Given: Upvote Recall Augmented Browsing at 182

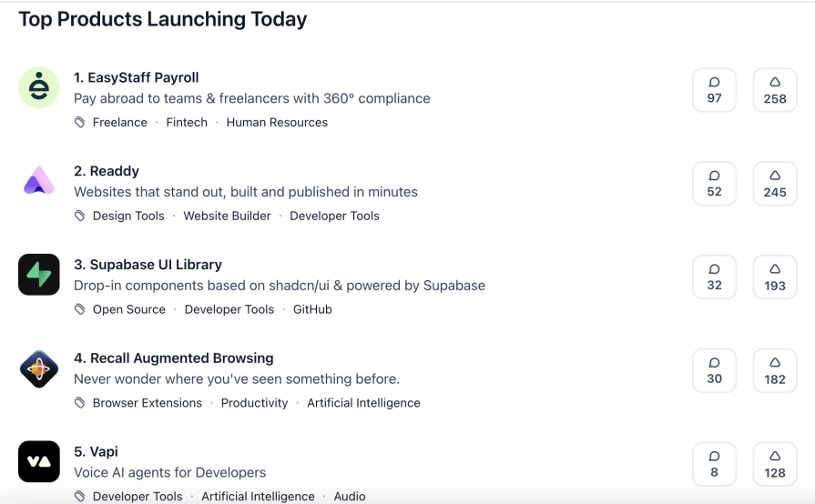Looking at the screenshot, I should click(x=774, y=370).
